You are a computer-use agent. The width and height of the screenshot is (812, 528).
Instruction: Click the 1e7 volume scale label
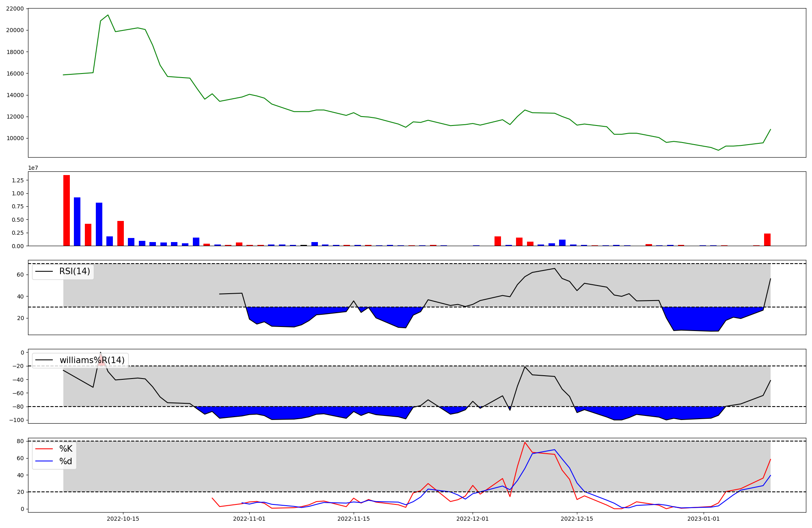coord(33,168)
